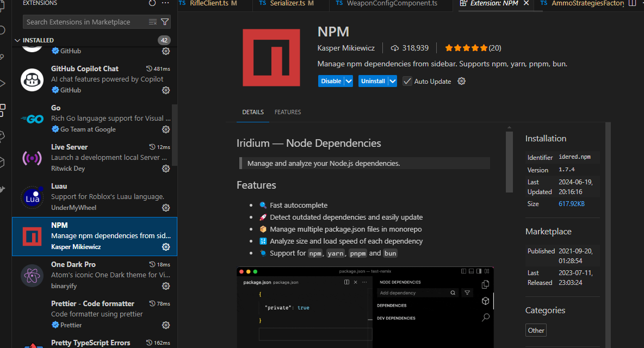Viewport: 644px width, 348px height.
Task: Switch to the Features tab
Action: click(288, 112)
